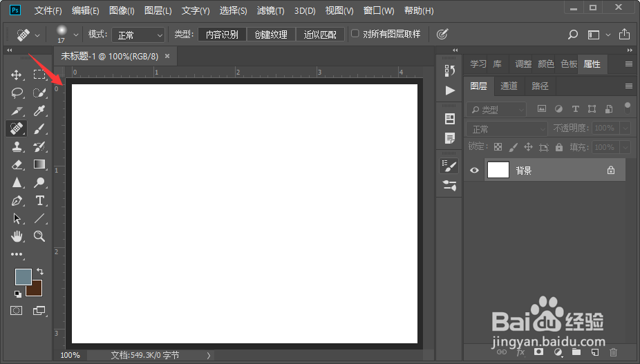Open the brush size picker dropdown
The image size is (640, 364).
pos(76,35)
